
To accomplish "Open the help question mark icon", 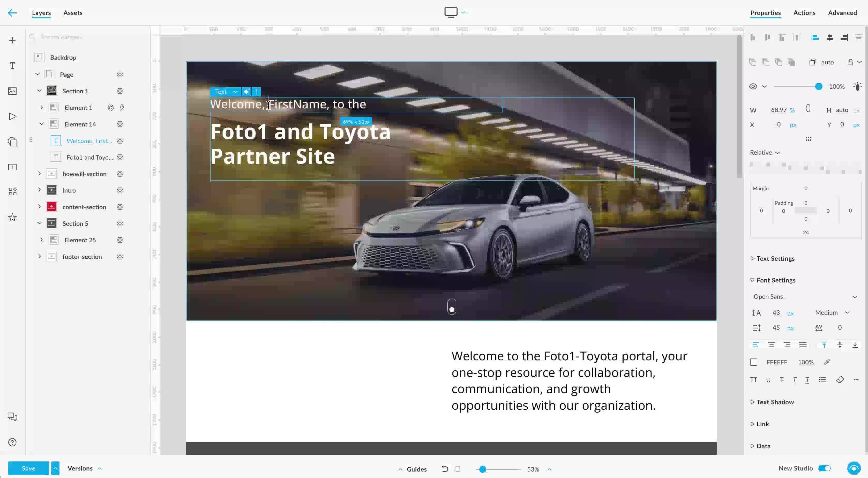I will point(12,442).
